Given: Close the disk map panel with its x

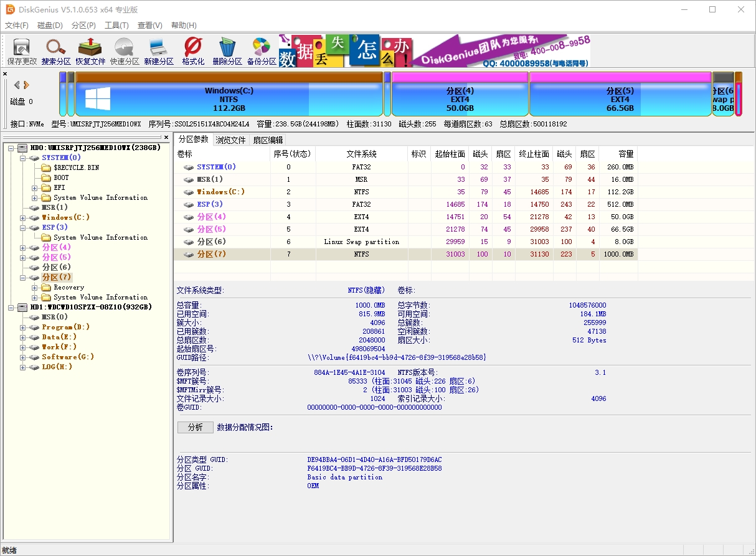Looking at the screenshot, I should [5, 73].
